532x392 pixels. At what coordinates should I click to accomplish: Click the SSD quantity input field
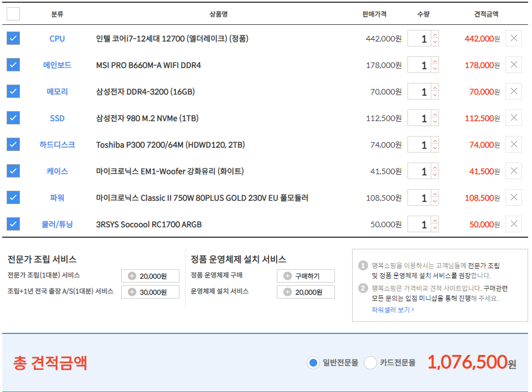tap(420, 118)
